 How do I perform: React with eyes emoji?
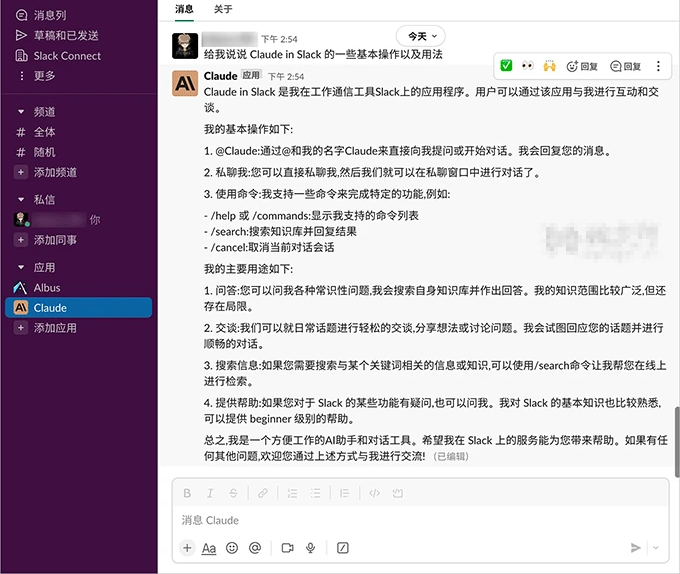point(527,66)
